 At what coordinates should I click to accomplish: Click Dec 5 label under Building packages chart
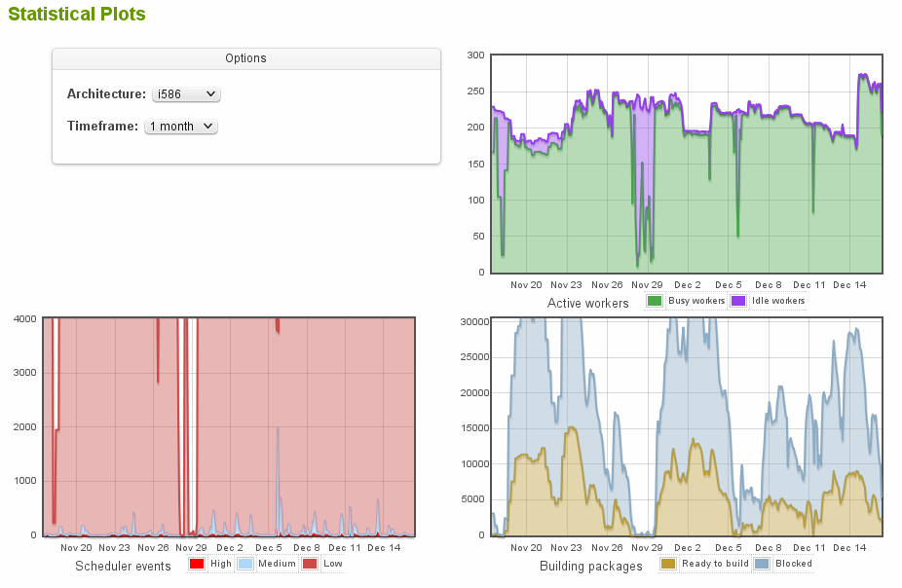pyautogui.click(x=729, y=548)
